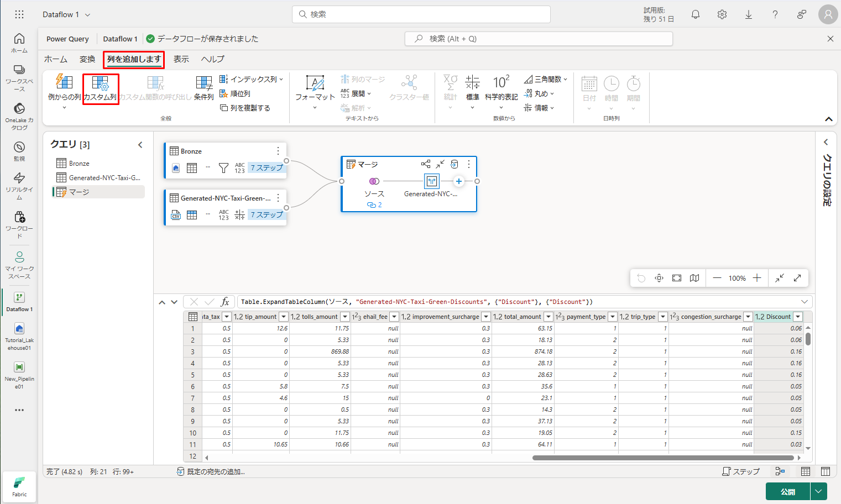Image resolution: width=841 pixels, height=504 pixels.
Task: Click the plus icon to add a step in マージ
Action: (x=458, y=181)
